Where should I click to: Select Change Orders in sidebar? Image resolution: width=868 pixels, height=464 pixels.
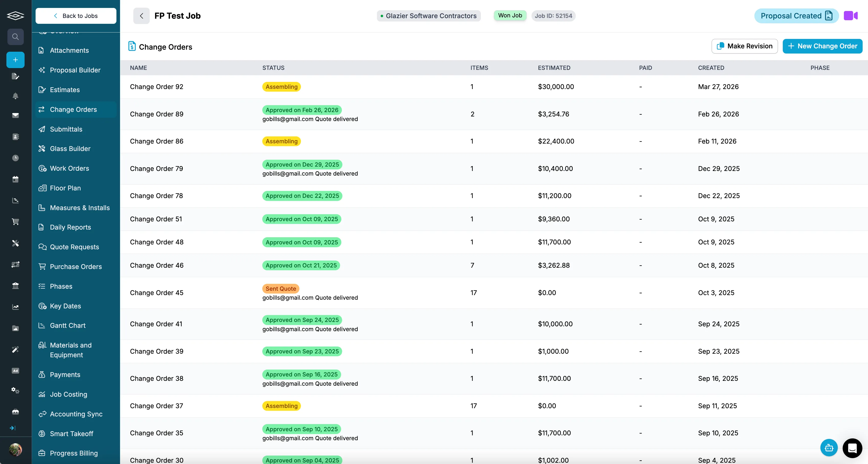[x=76, y=110]
